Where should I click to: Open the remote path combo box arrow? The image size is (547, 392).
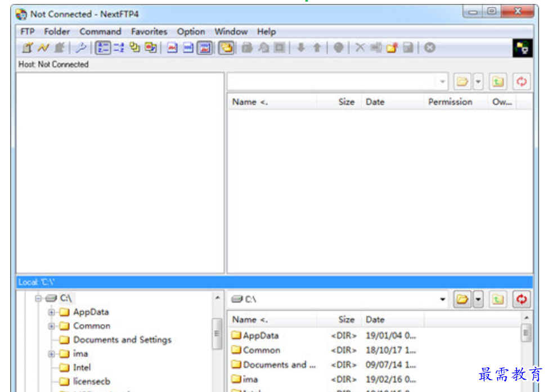(442, 82)
